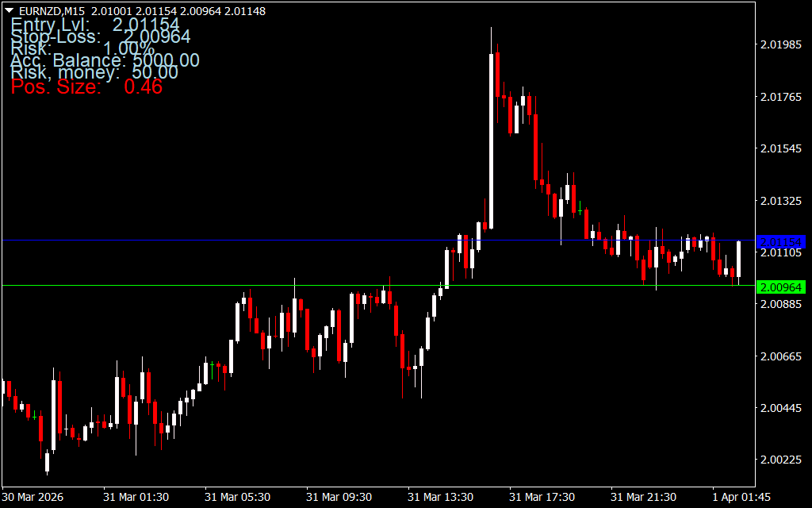Click the 30 Mar 2026 date label

tap(33, 497)
